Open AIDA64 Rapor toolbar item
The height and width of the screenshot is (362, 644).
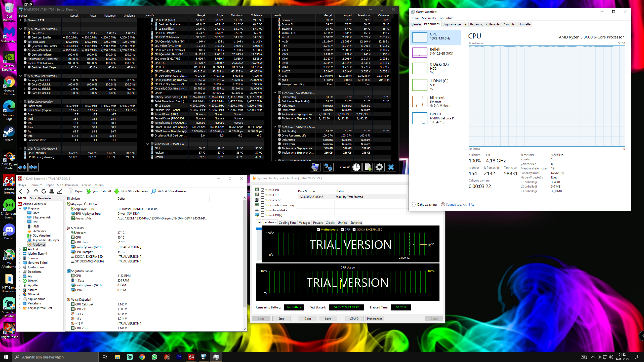pos(76,191)
